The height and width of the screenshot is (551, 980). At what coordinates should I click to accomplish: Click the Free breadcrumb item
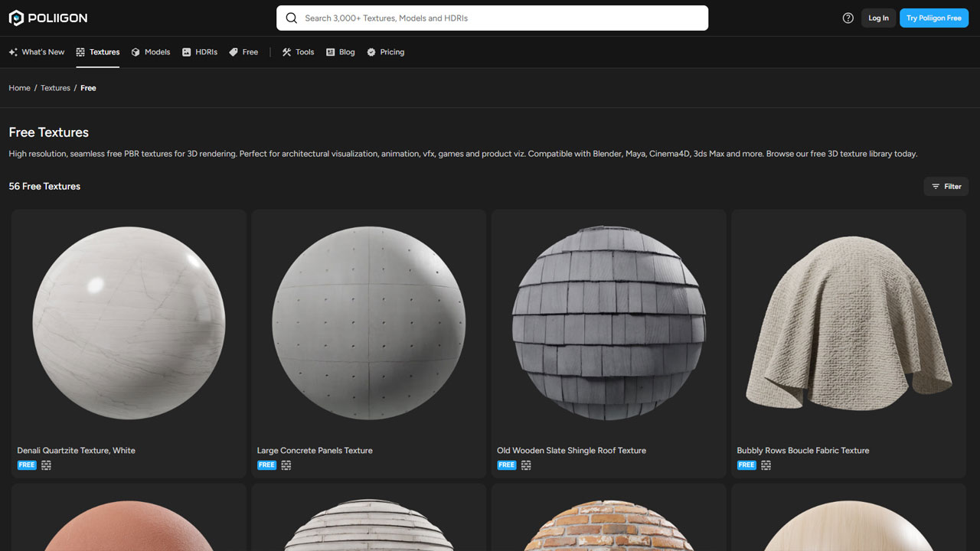click(x=88, y=88)
